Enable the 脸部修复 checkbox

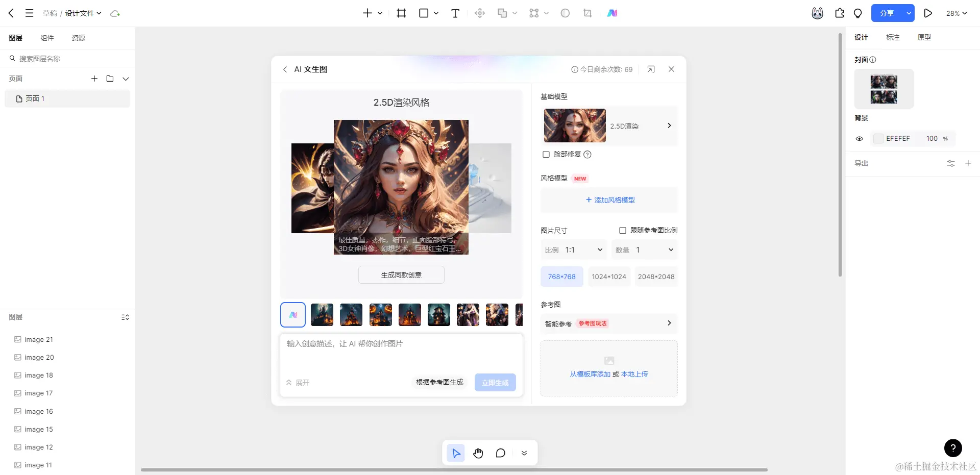coord(546,155)
